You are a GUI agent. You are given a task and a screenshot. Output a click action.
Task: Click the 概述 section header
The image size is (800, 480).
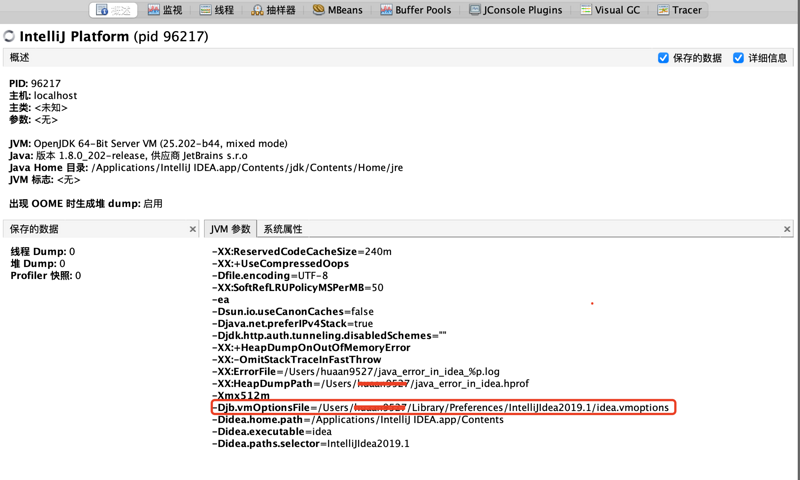coord(19,57)
